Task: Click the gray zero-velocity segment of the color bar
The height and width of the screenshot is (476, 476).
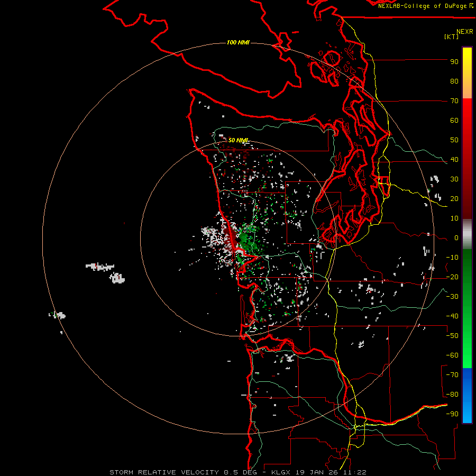Action: pos(467,234)
